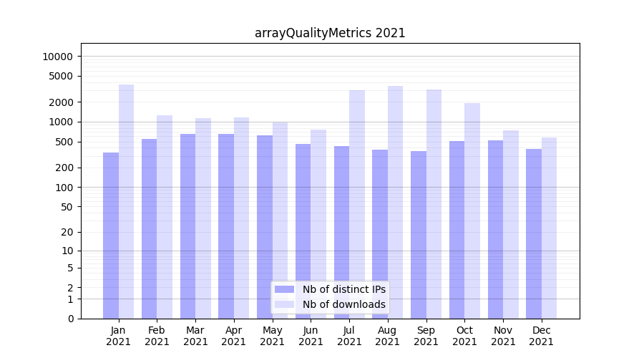The image size is (644, 358).
Task: Select the 'Nb of downloads' legend label
Action: click(344, 304)
